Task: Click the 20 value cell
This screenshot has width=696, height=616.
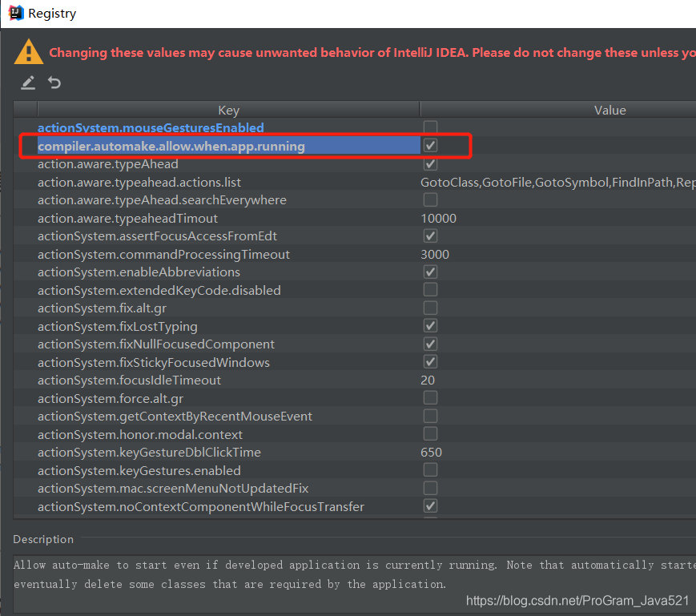Action: click(x=428, y=380)
